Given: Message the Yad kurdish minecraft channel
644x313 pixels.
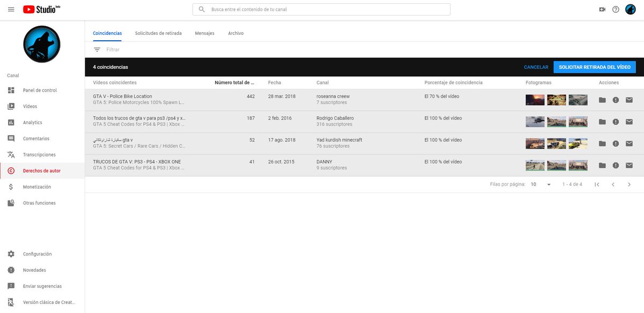Looking at the screenshot, I should click(629, 144).
